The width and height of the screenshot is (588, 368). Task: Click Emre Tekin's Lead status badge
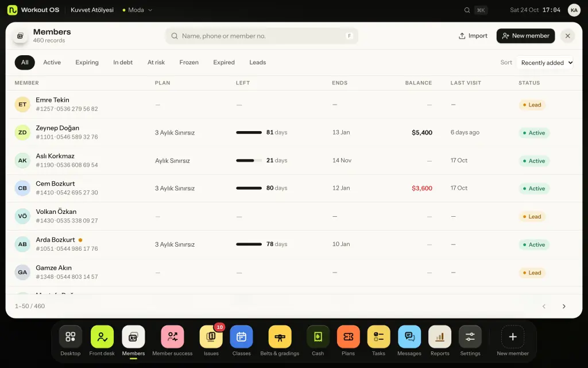coord(532,105)
